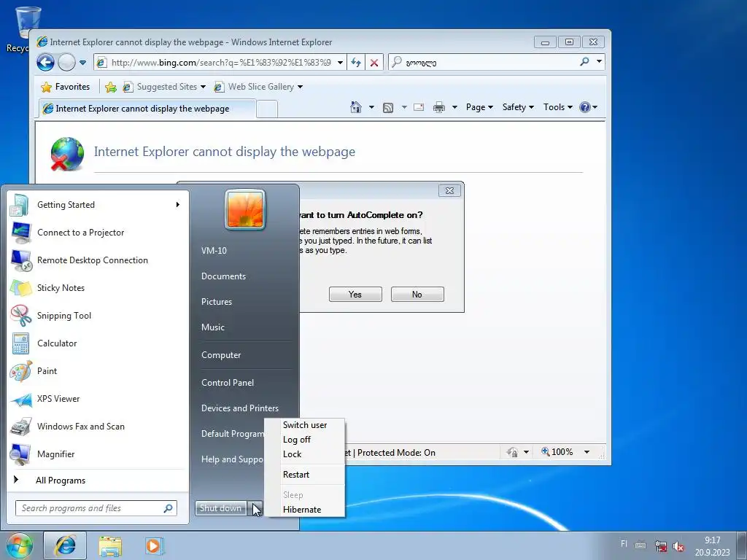Open Calculator from Start menu
The image size is (747, 560).
click(x=97, y=343)
